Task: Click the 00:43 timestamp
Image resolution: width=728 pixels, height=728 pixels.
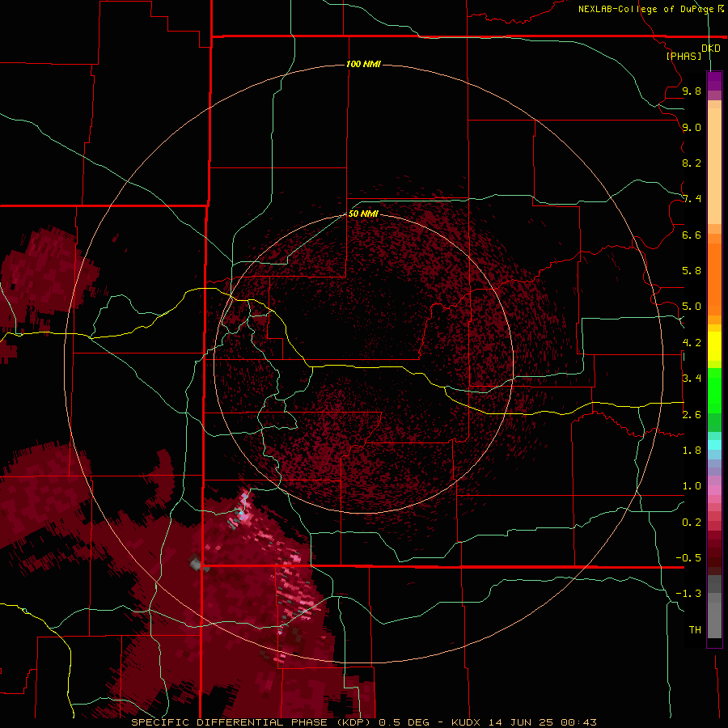Action: [x=578, y=722]
